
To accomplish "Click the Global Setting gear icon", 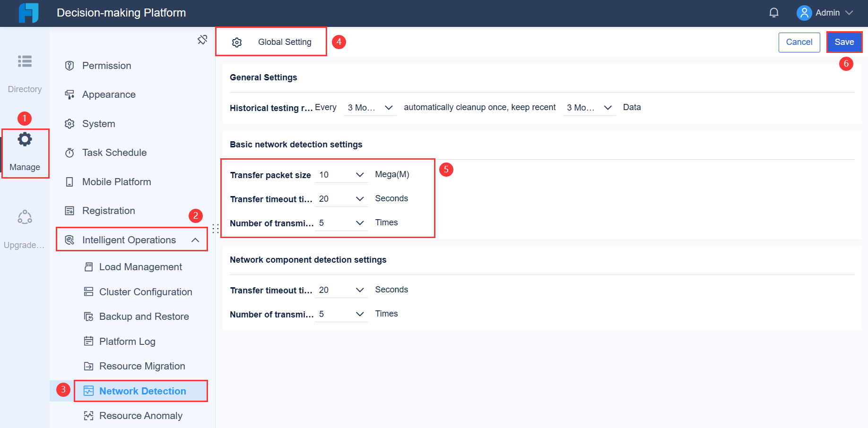I will coord(237,43).
